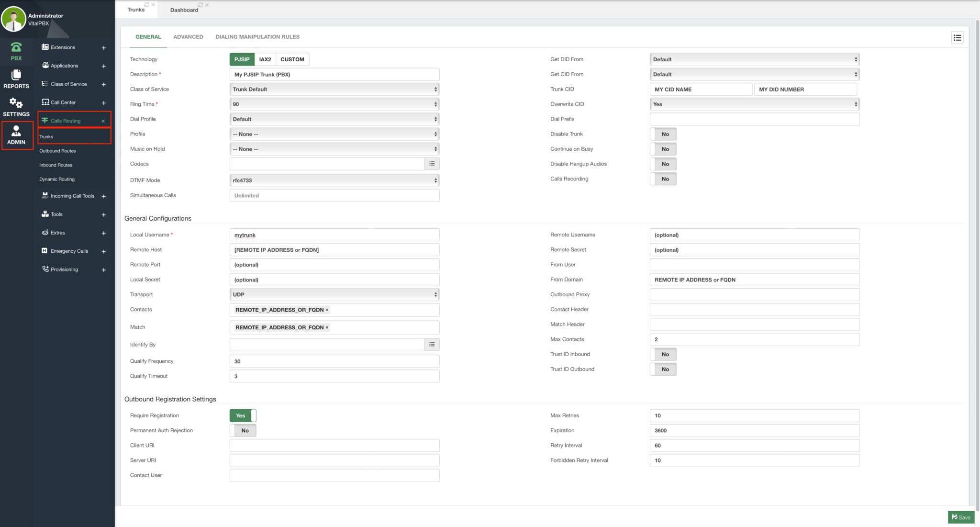Open the Identify By list icon
The image size is (980, 527).
click(432, 345)
